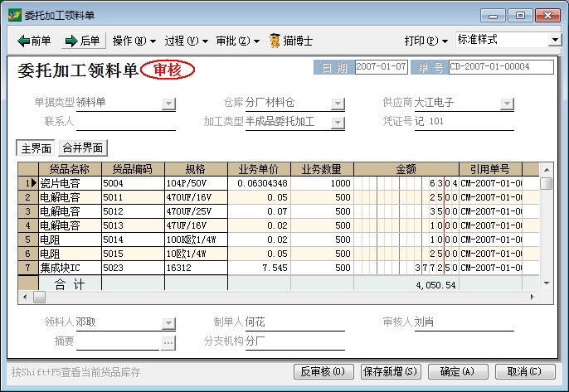
Task: Expand the 供应商 dropdown arrow
Action: click(x=507, y=104)
